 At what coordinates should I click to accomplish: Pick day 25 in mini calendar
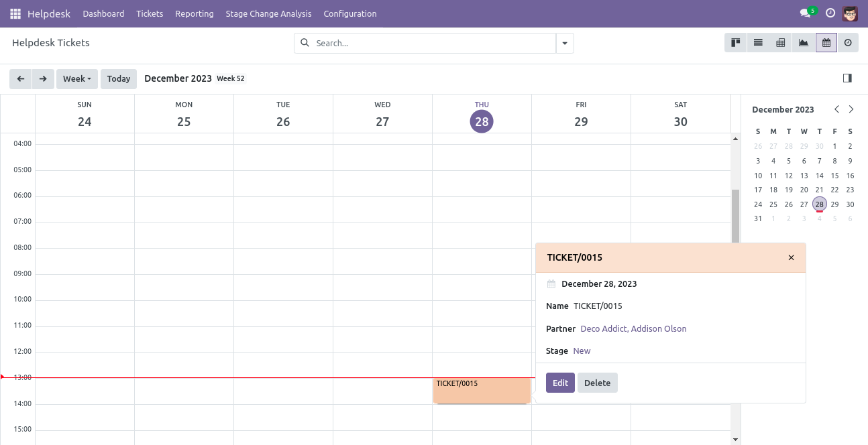[773, 204]
